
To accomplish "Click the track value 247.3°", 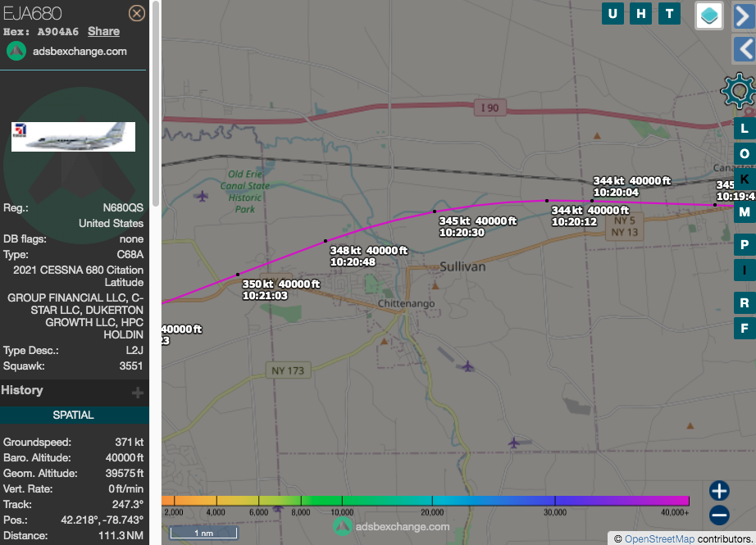I will [130, 505].
